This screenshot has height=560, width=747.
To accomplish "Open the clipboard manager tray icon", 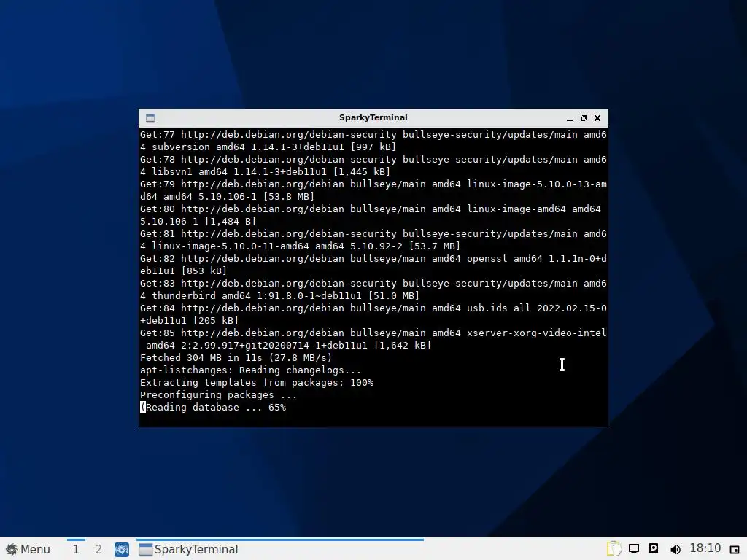I will point(614,548).
